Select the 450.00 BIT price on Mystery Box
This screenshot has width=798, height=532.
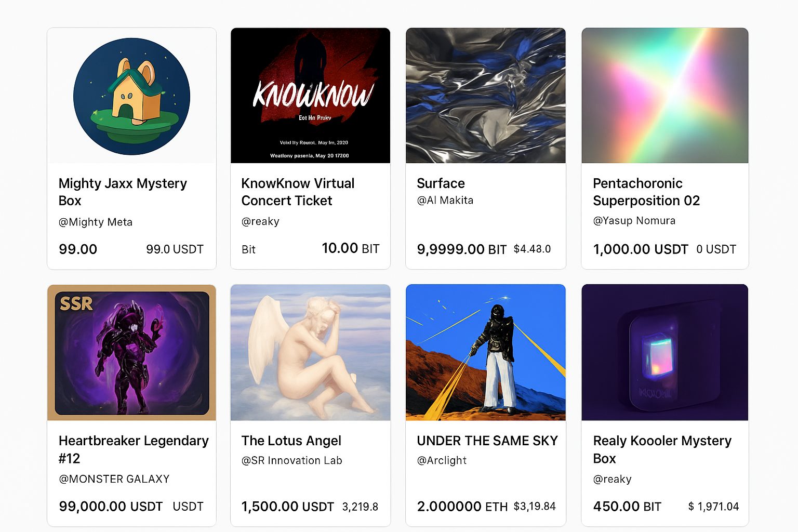pos(627,507)
